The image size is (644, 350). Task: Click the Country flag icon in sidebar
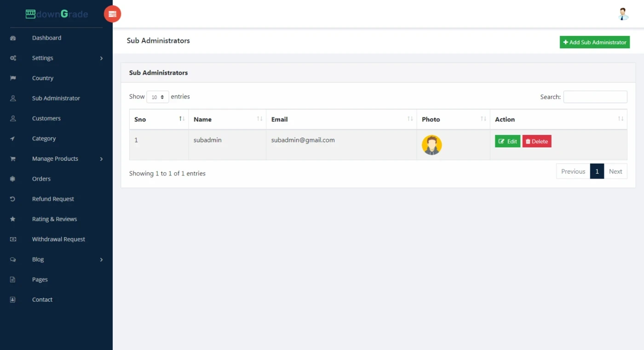(13, 78)
